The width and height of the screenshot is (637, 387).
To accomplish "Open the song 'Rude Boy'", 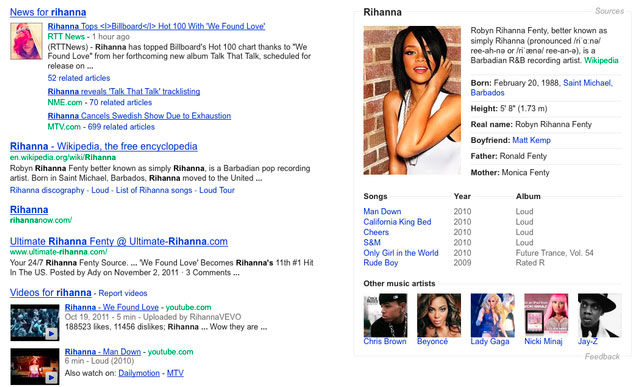I will (x=381, y=263).
